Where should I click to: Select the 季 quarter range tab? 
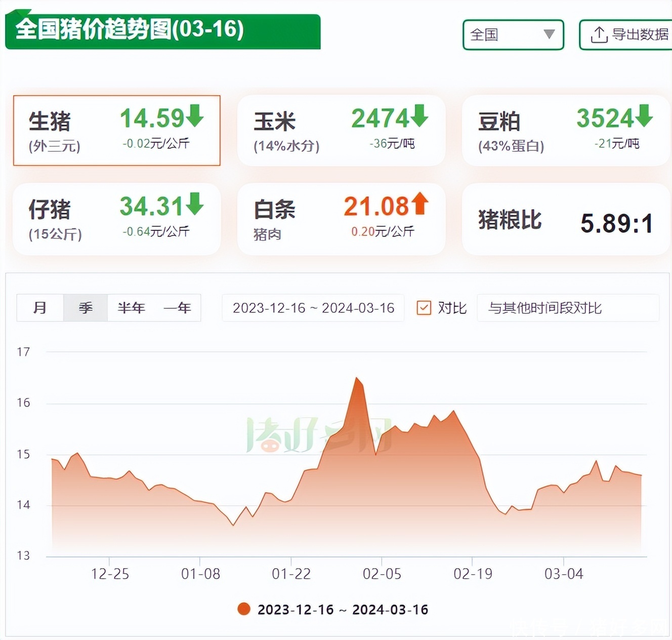click(86, 308)
